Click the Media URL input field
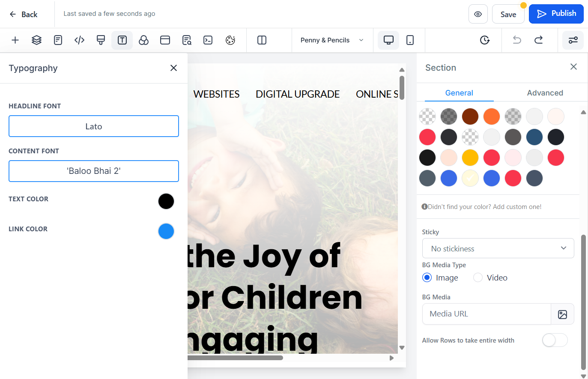 coord(487,314)
